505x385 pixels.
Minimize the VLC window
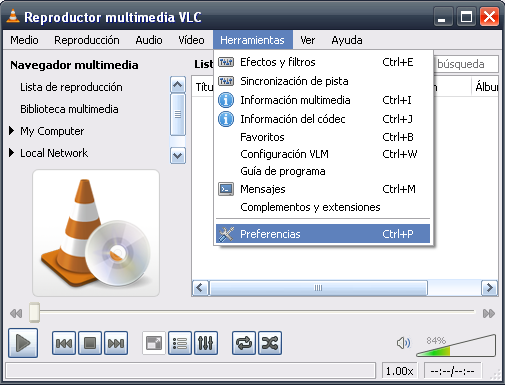[x=443, y=17]
